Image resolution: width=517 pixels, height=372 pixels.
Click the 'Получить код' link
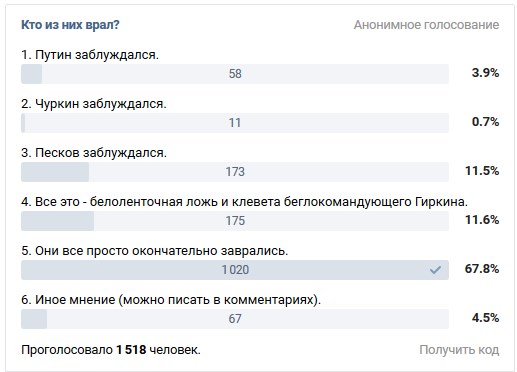459,350
